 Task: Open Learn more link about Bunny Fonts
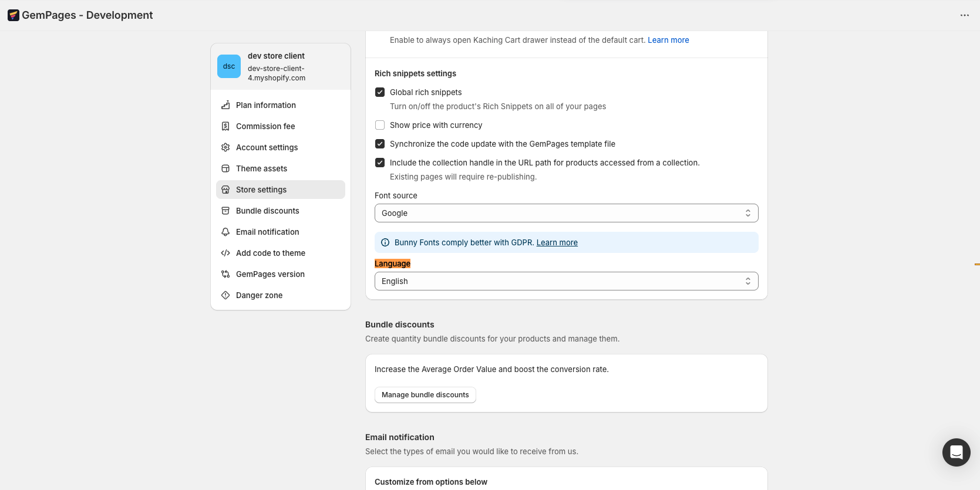pyautogui.click(x=557, y=242)
